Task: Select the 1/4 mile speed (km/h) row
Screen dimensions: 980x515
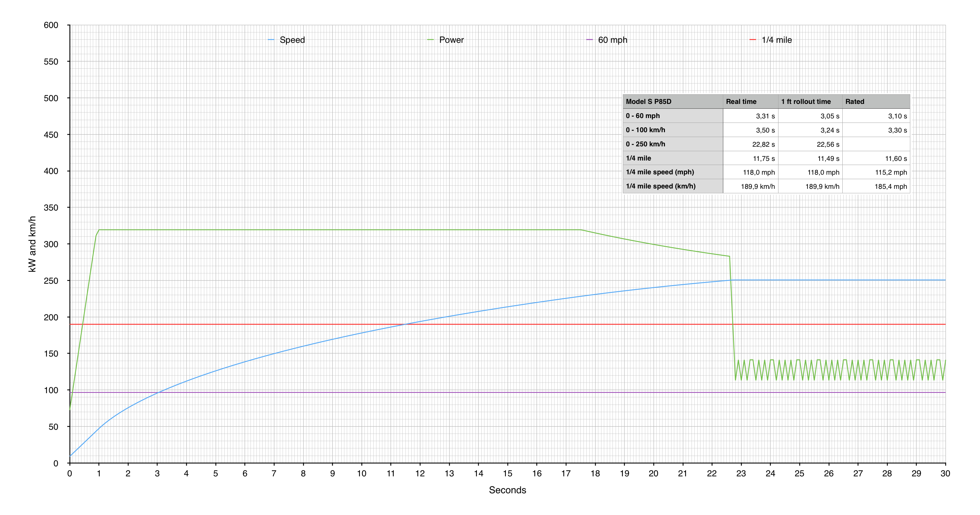Action: tap(660, 186)
